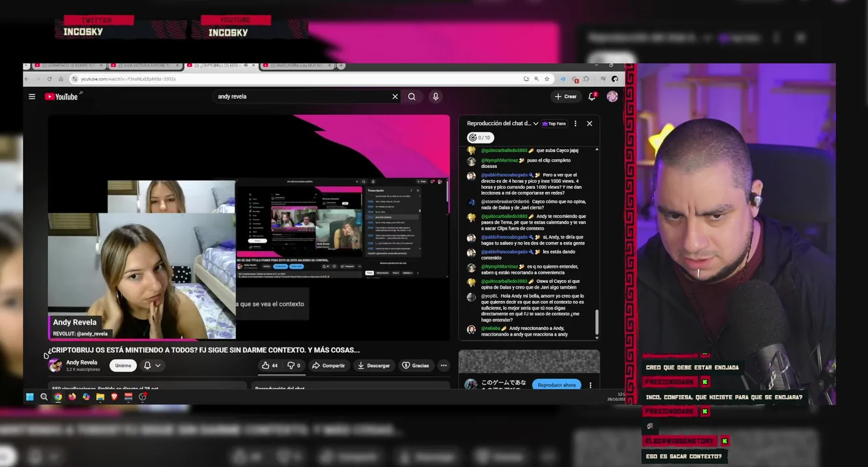Screen dimensions: 868x467
Task: Download the video with Descargar
Action: [374, 366]
